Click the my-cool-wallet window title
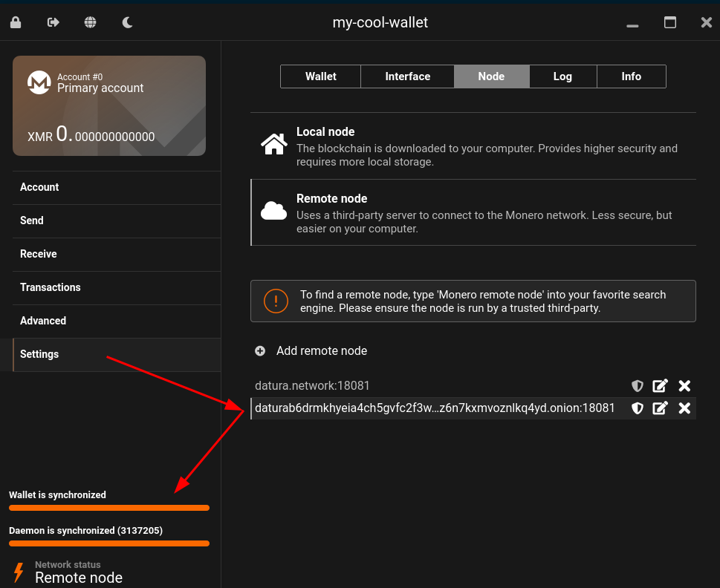 (x=380, y=22)
